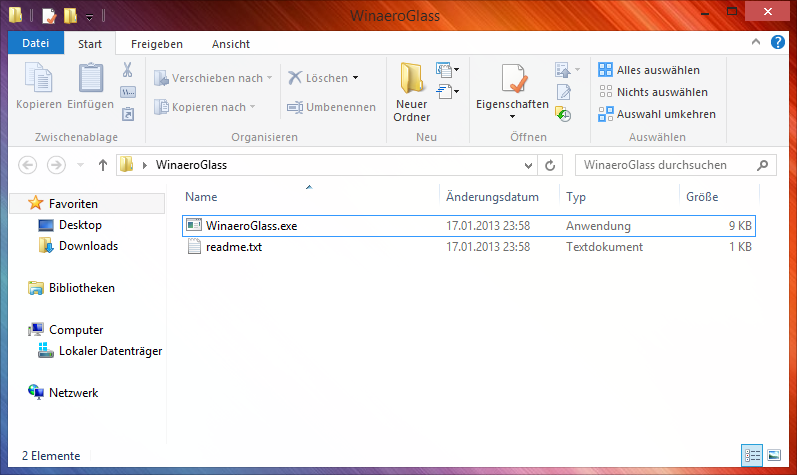Expand the address bar history dropdown

coord(528,166)
